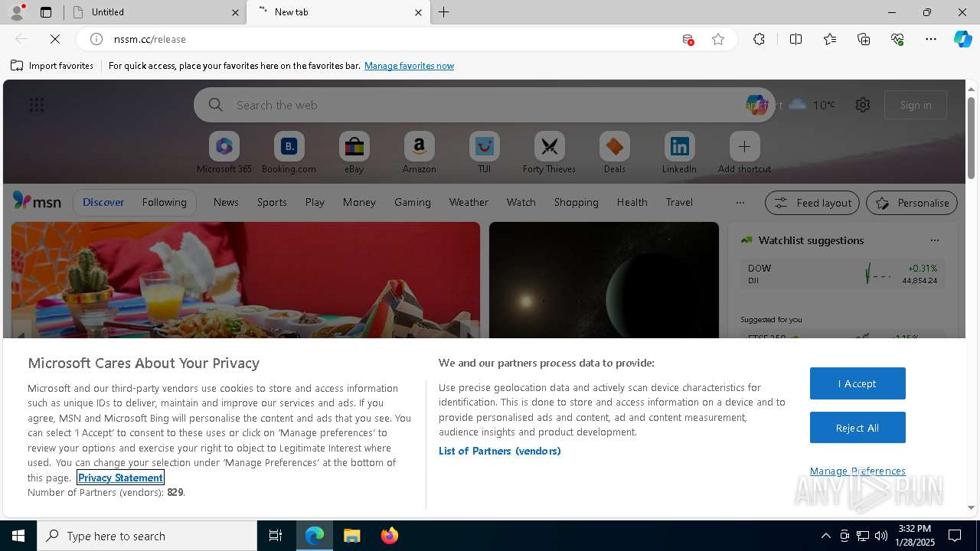This screenshot has width=980, height=551.
Task: Open the DOW stock watchlist entry
Action: (842, 274)
